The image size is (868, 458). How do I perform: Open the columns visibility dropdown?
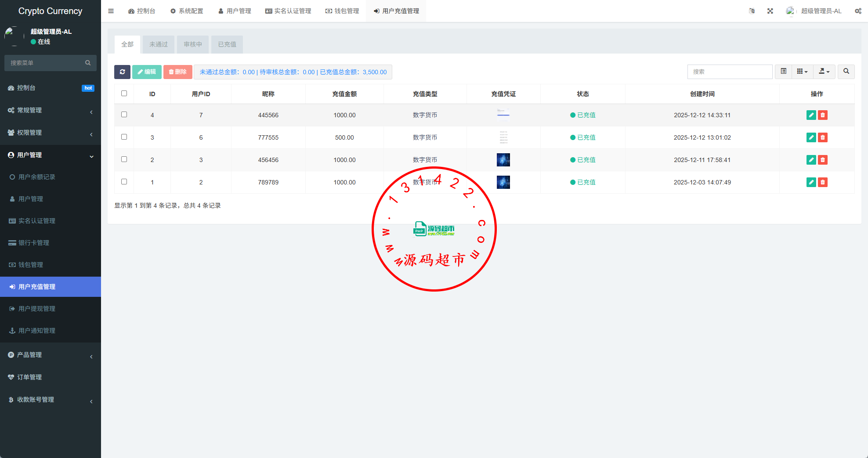pos(802,72)
